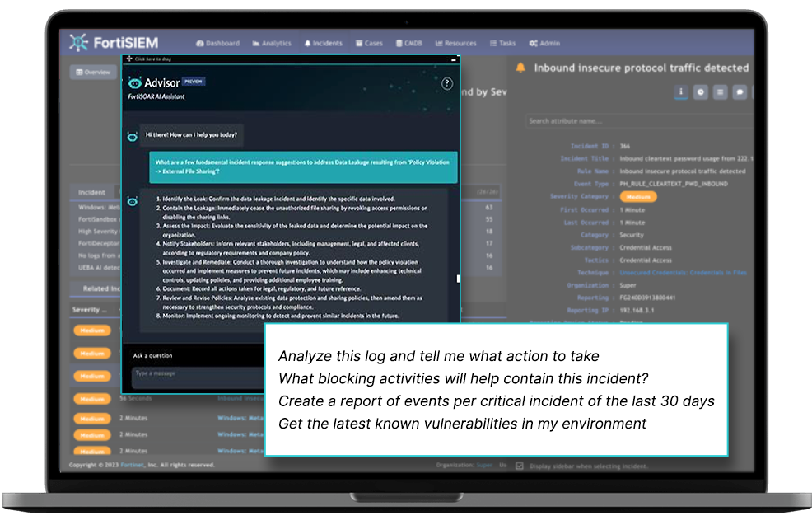This screenshot has width=812, height=525.
Task: Click the Advisor chat scrollbar thumb
Action: tap(458, 279)
